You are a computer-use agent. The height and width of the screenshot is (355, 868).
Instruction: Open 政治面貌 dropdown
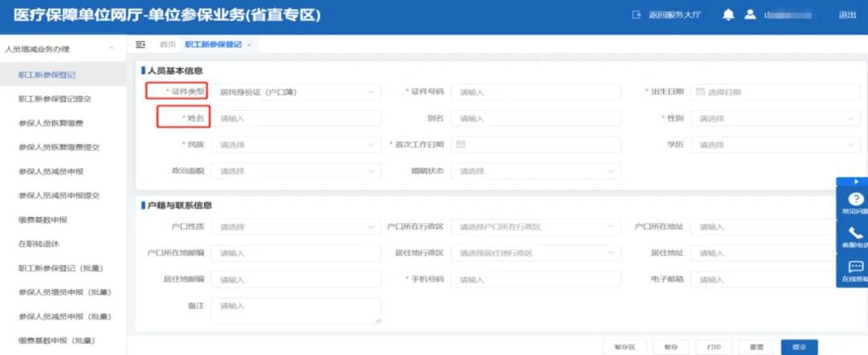point(296,171)
